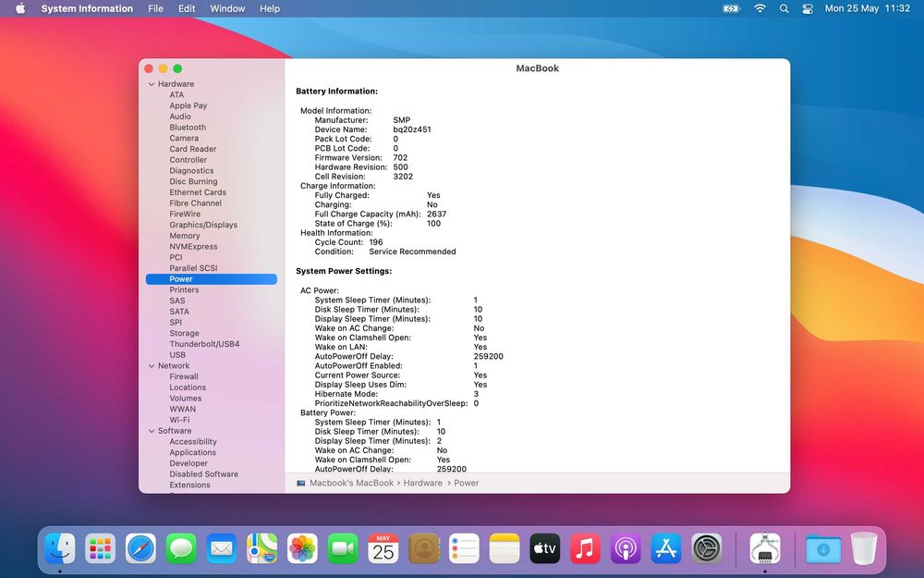Click MacBook icon in path bar
The image size is (924, 578).
point(301,483)
